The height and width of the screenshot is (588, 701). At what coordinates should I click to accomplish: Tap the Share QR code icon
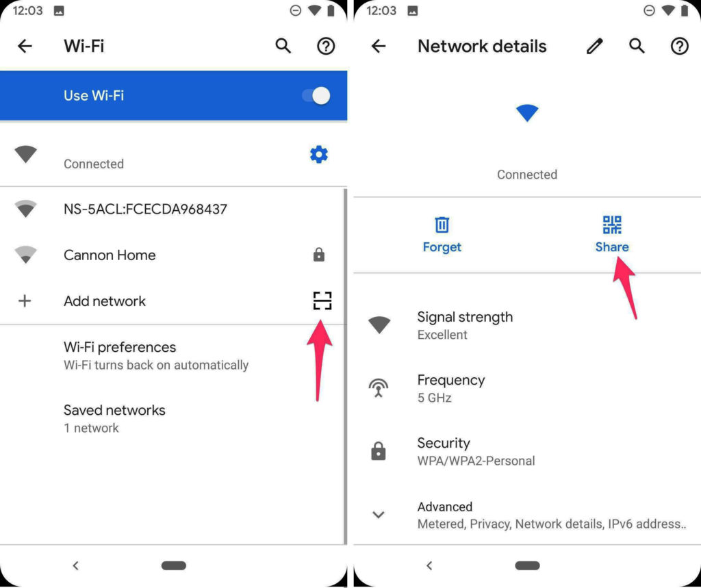[x=611, y=225]
